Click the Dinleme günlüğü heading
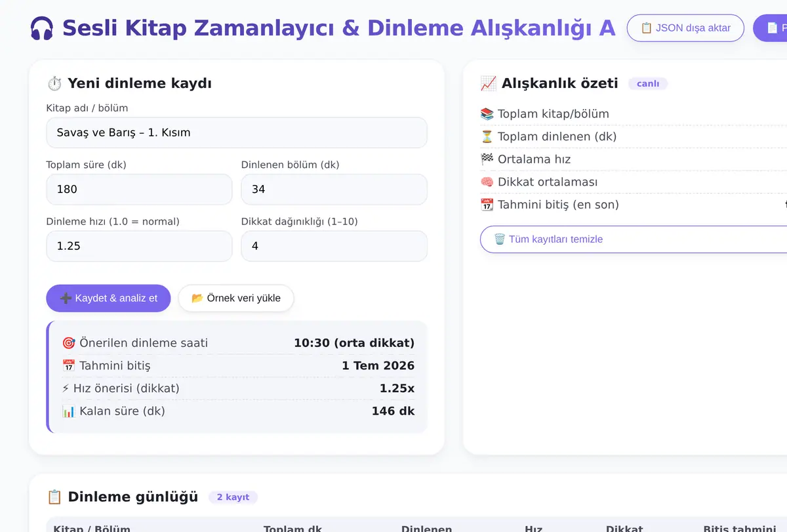The image size is (787, 532). click(133, 497)
